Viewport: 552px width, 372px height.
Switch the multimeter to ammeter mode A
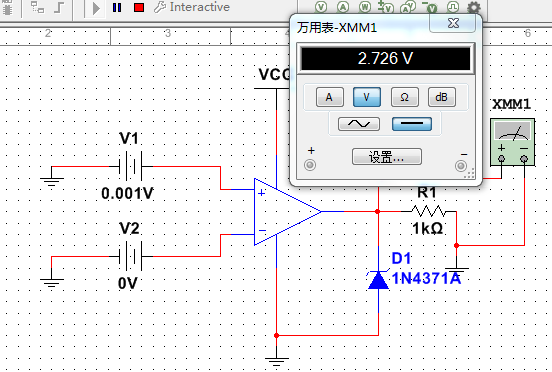tap(330, 97)
